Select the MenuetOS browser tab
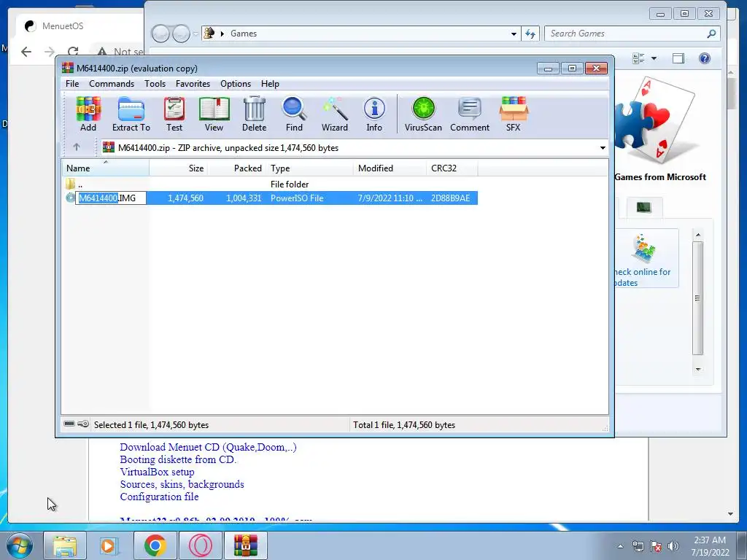Screen dimensions: 747x560 tap(79, 26)
